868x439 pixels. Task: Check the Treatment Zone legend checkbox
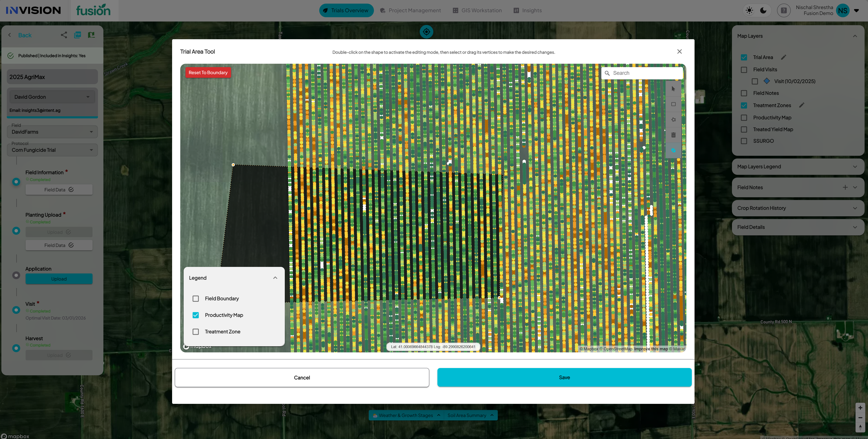click(x=195, y=332)
